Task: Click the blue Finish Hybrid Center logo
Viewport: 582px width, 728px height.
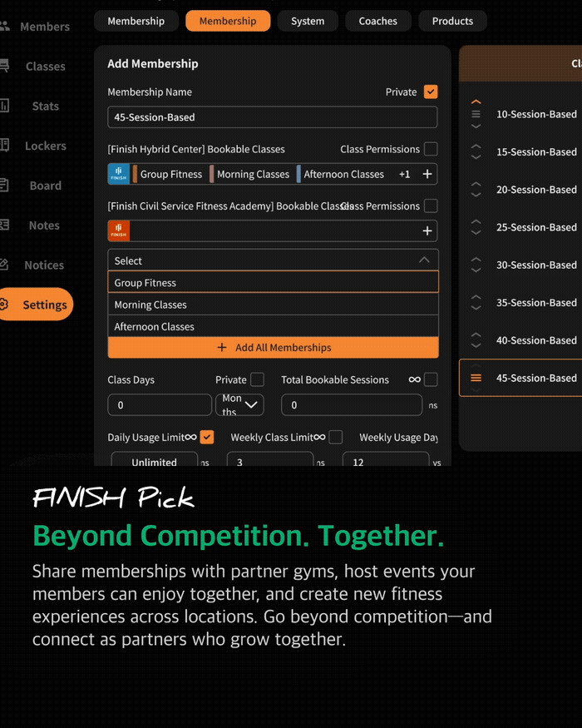Action: (118, 174)
